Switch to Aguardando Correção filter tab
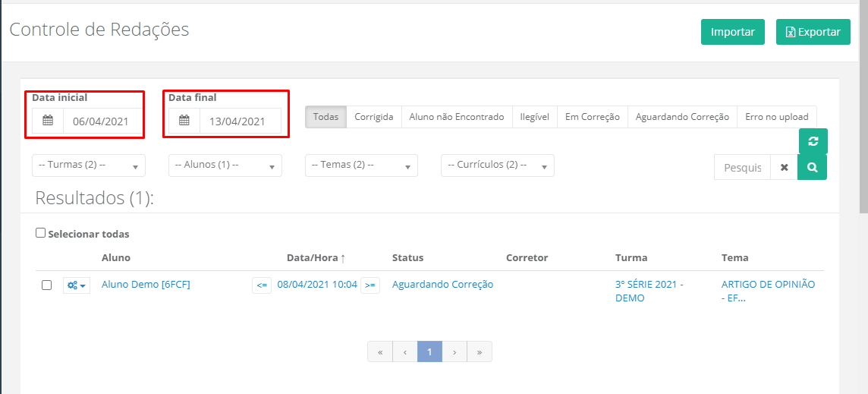The width and height of the screenshot is (868, 394). pos(682,117)
